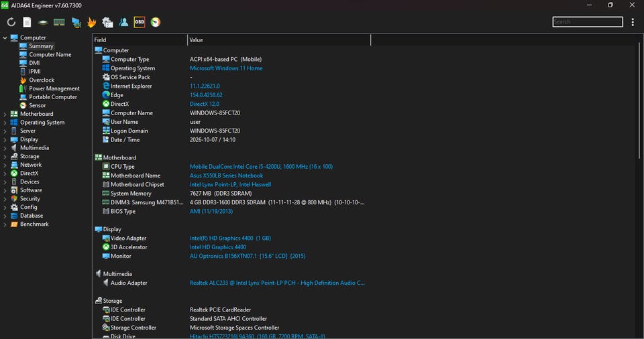Open the Asus X550LB Series Notebook link
The image size is (644, 339).
pos(226,176)
